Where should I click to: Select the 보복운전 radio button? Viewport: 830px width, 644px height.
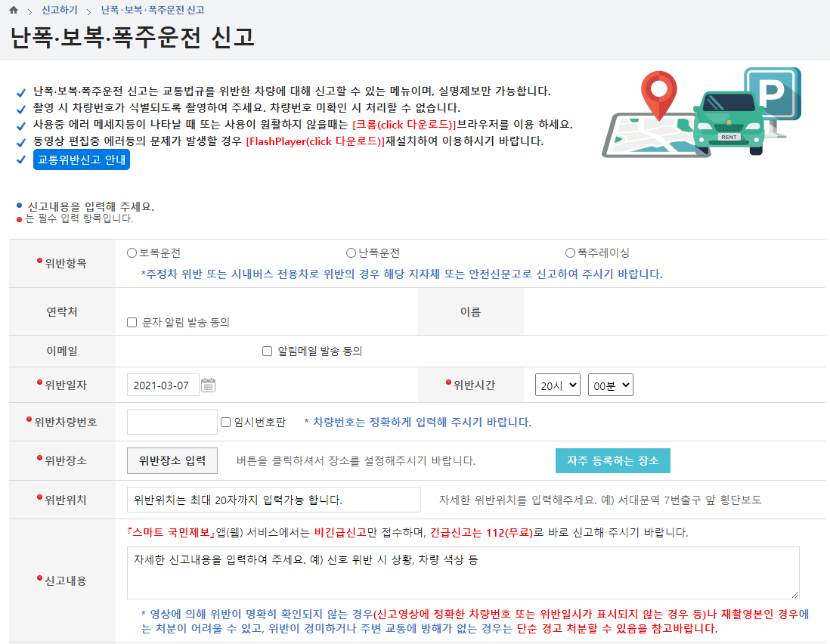[132, 252]
